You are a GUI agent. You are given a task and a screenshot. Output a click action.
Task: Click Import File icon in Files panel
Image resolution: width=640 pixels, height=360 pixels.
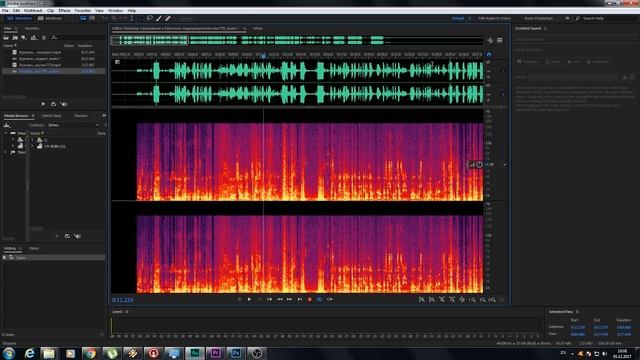tap(15, 38)
